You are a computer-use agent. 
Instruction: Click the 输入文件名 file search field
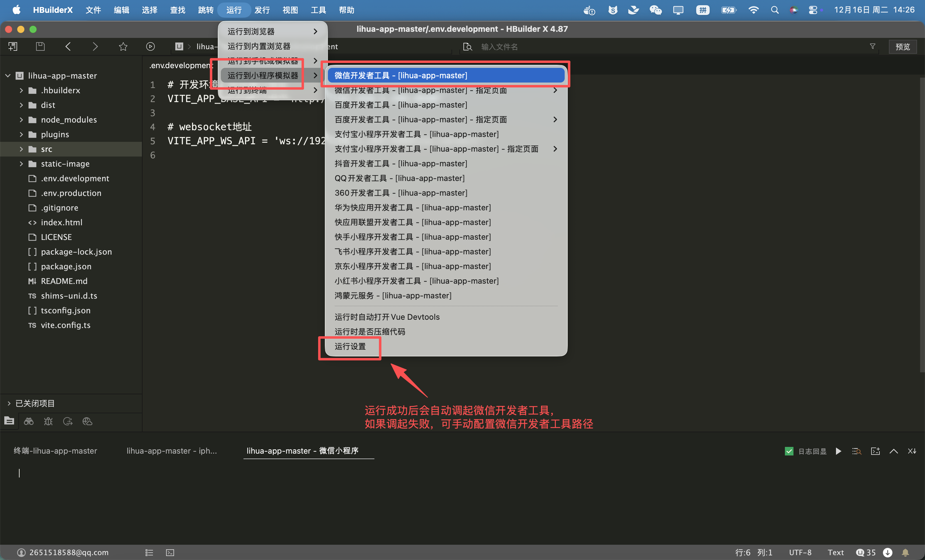tap(499, 46)
